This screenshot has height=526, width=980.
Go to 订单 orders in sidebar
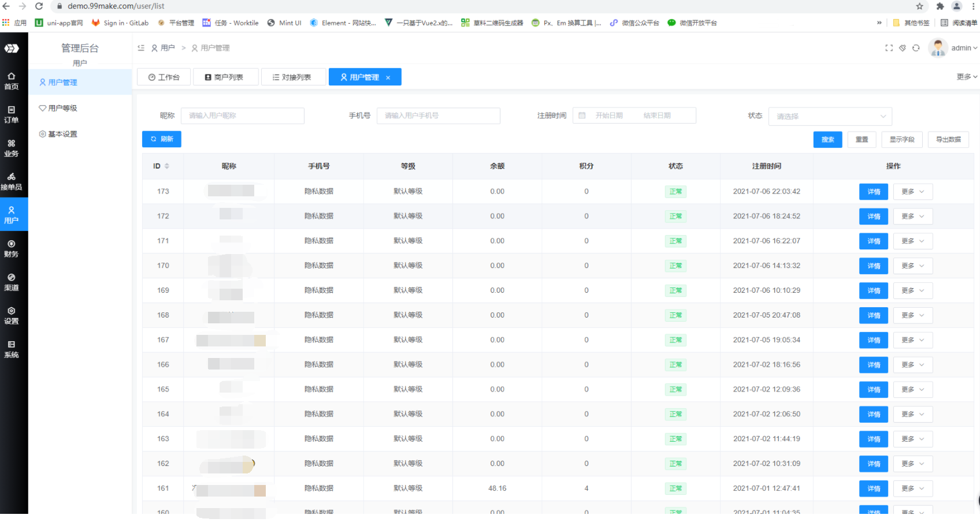(x=12, y=114)
